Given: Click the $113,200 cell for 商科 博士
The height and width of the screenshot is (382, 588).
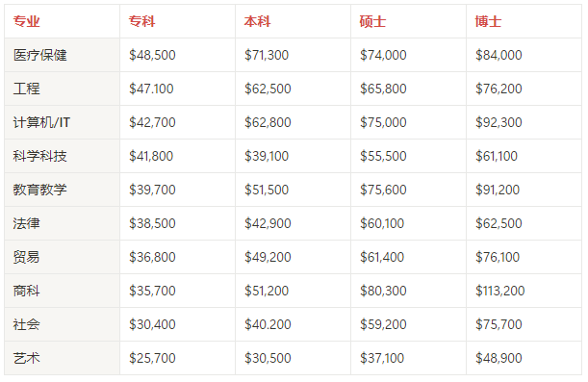Looking at the screenshot, I should point(500,291).
